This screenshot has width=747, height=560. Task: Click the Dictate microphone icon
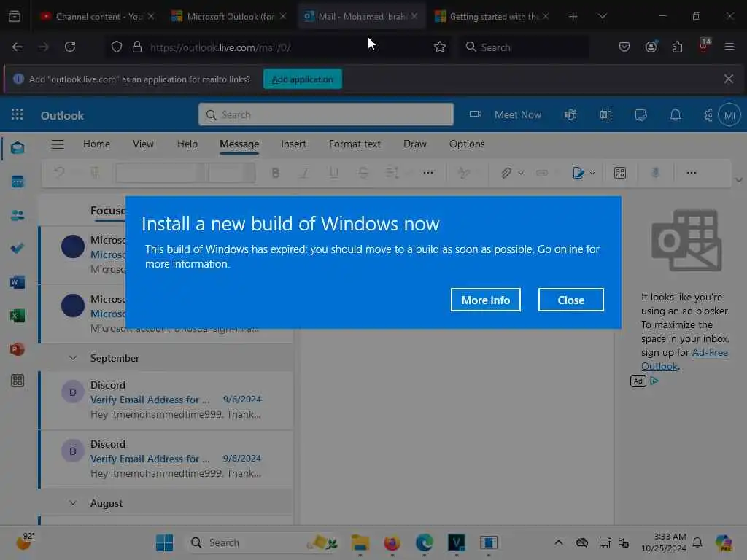656,173
